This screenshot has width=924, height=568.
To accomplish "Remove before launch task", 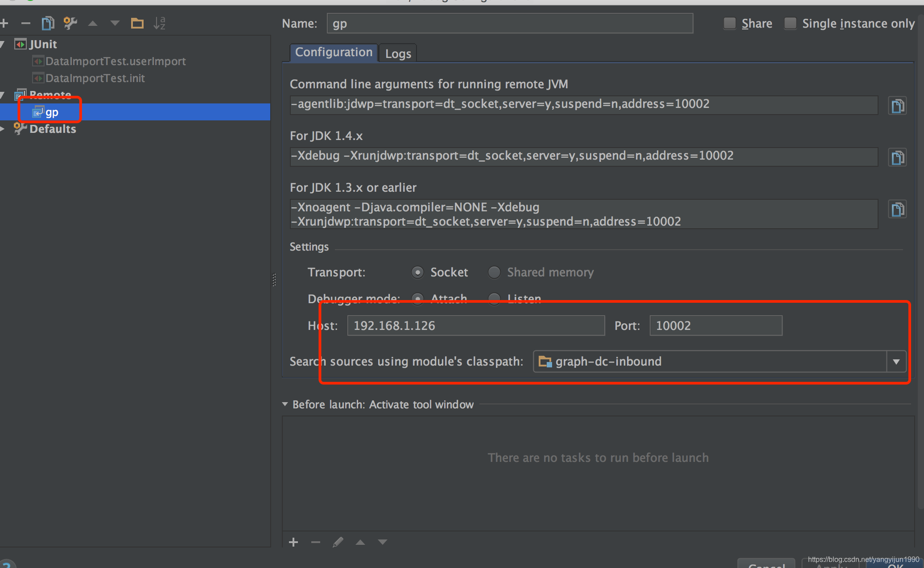I will (x=316, y=542).
